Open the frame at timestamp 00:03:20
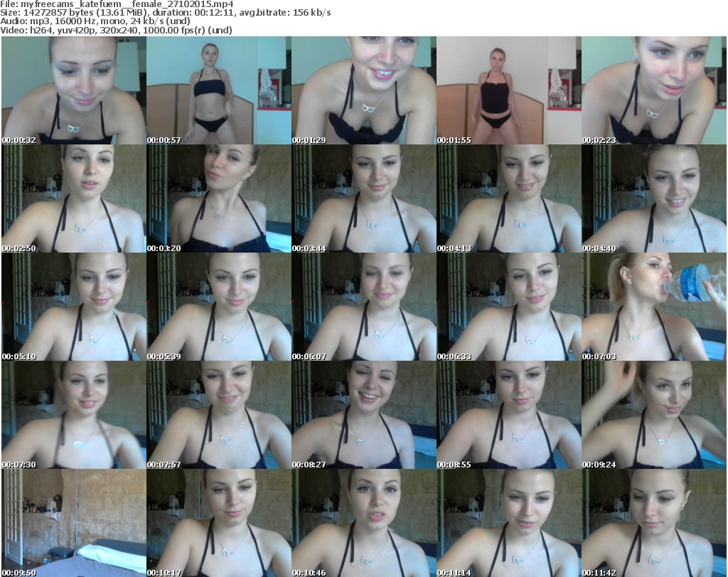Screen dimensions: 728x577 tap(219, 198)
